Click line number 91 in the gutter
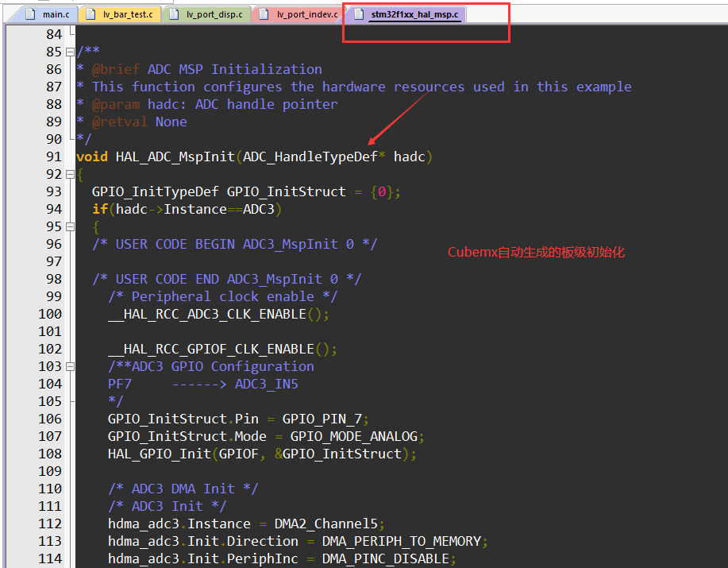728x568 pixels. 52,156
